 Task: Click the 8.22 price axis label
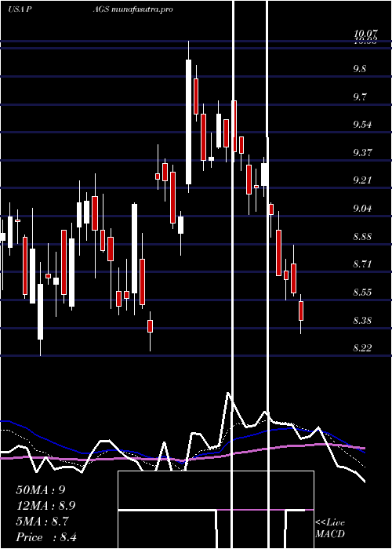pos(362,347)
